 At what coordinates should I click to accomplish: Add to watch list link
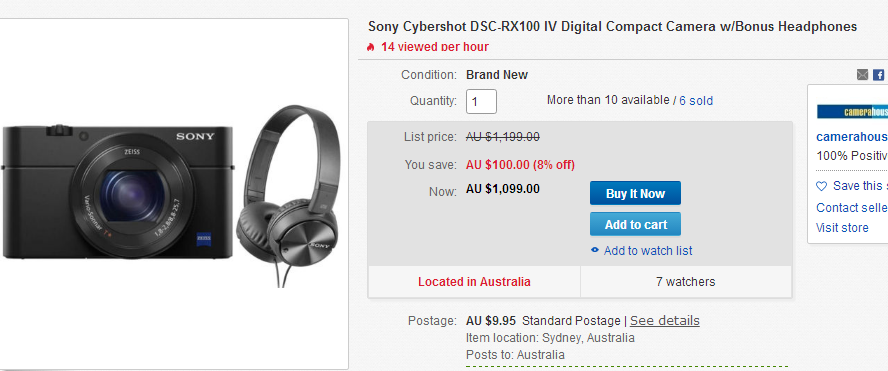(x=648, y=250)
